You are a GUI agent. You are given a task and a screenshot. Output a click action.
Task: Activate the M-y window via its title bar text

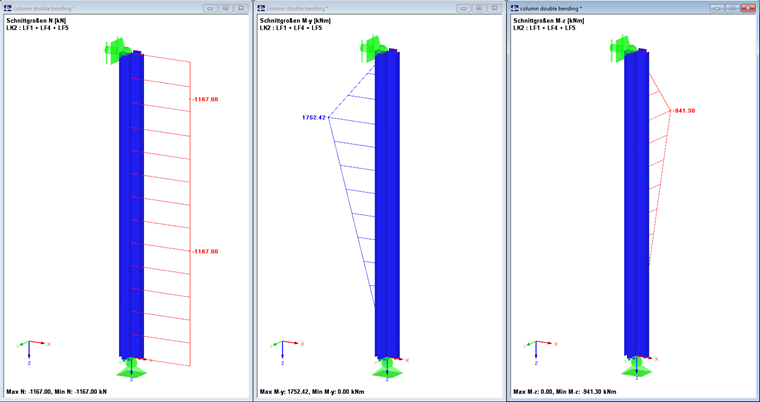(x=298, y=9)
